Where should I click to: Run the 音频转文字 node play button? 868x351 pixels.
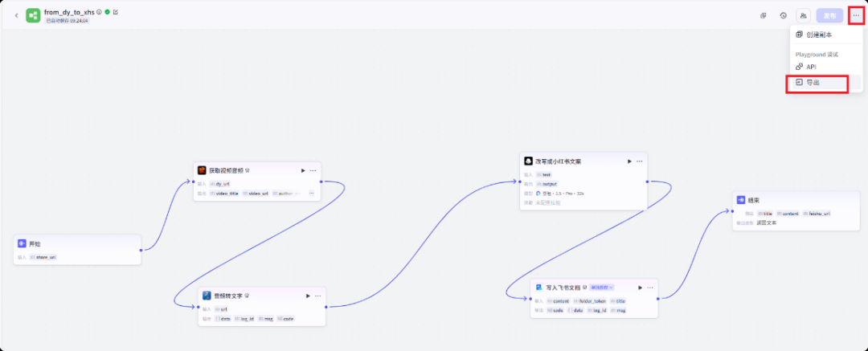[x=308, y=296]
